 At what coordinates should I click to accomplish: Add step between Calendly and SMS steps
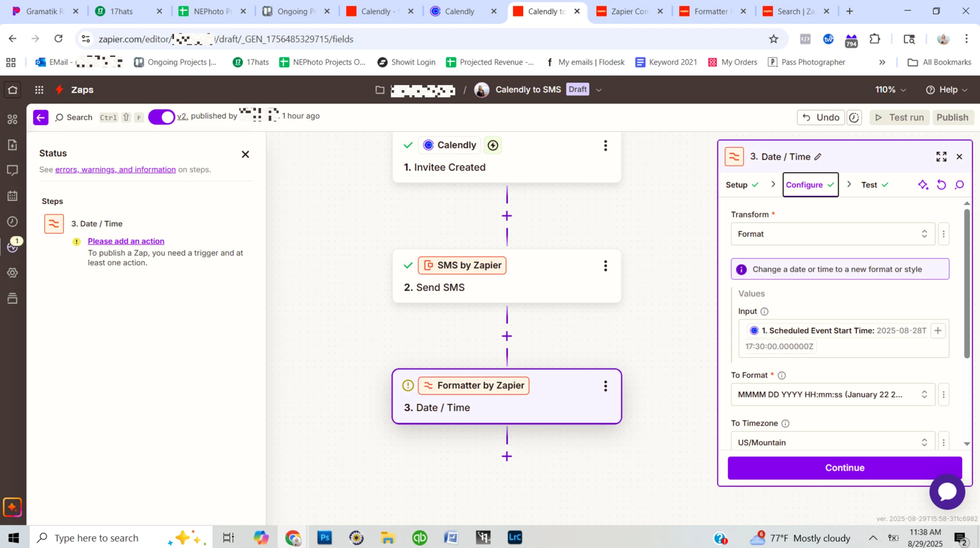click(x=507, y=216)
